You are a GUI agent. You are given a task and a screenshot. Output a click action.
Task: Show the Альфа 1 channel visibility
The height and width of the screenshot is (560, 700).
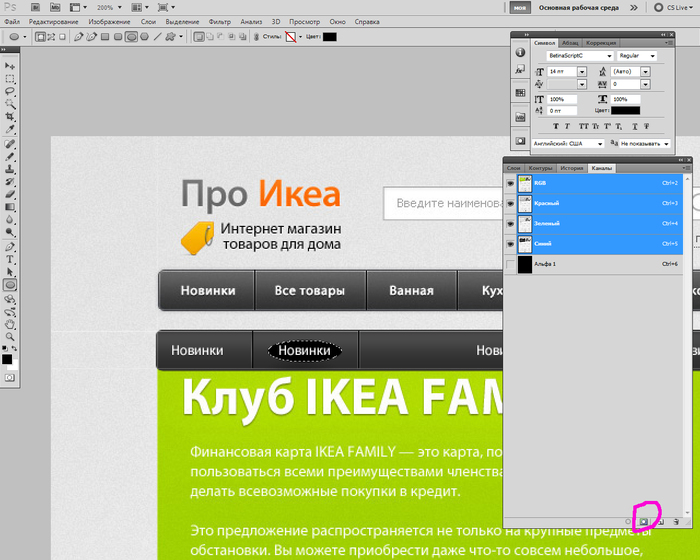tap(510, 264)
